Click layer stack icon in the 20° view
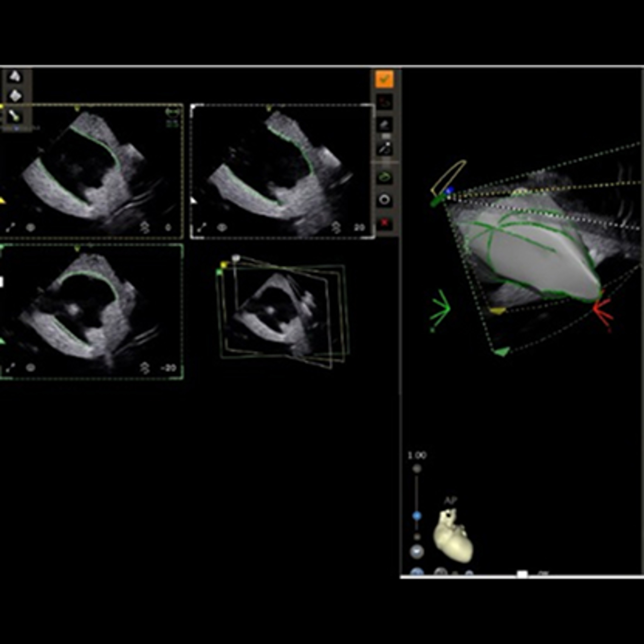The image size is (644, 644). coord(336,228)
